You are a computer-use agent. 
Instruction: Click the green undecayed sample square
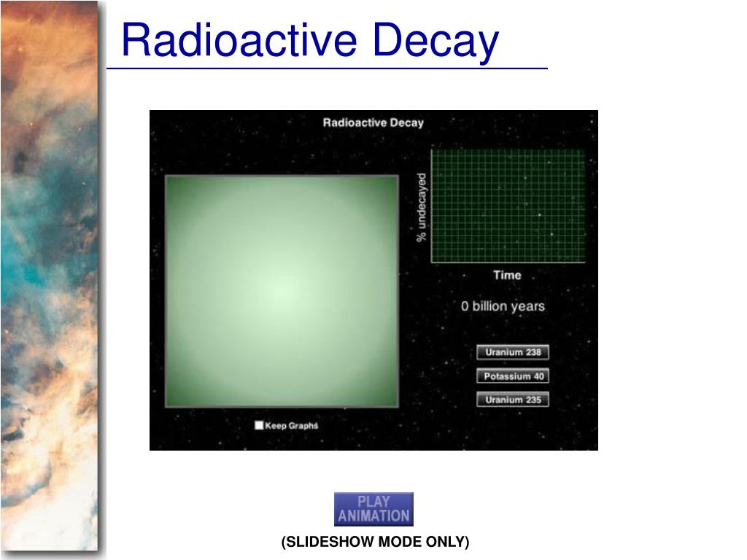282,291
